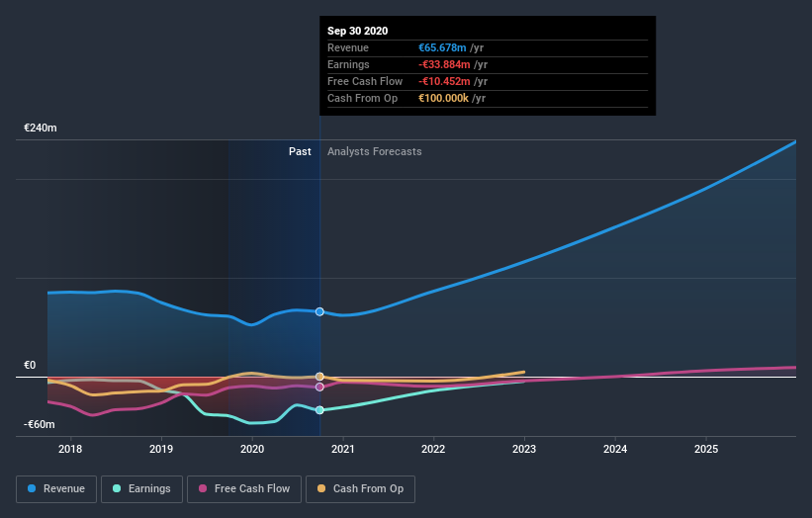This screenshot has width=812, height=518.
Task: Click the -€10.452m free cash flow value
Action: coord(444,81)
